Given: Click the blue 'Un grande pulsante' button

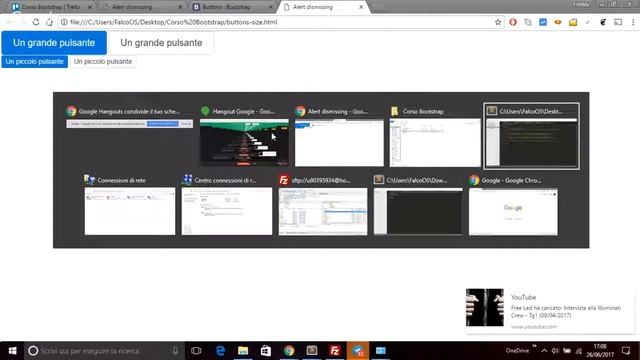Looking at the screenshot, I should (54, 43).
